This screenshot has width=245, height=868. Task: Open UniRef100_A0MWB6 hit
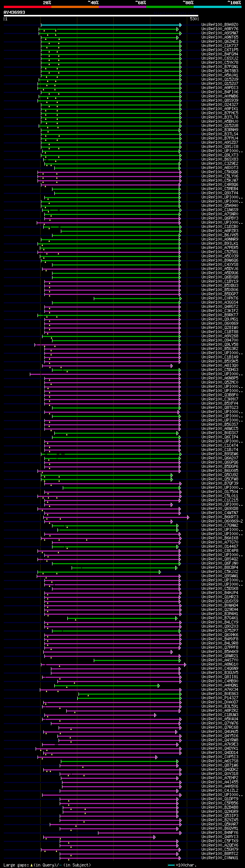pos(220,96)
